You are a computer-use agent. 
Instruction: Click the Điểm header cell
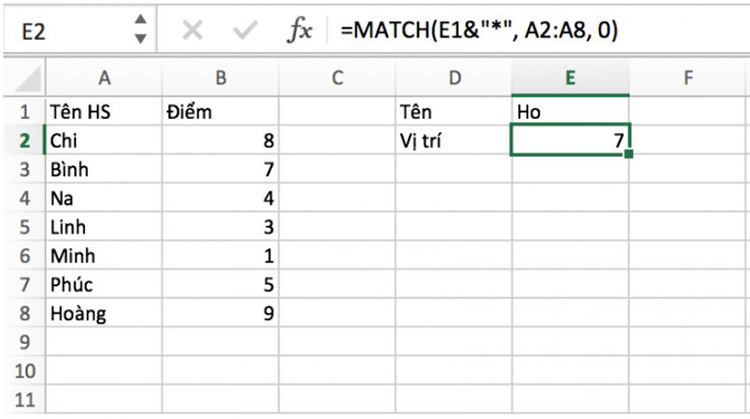click(x=221, y=112)
